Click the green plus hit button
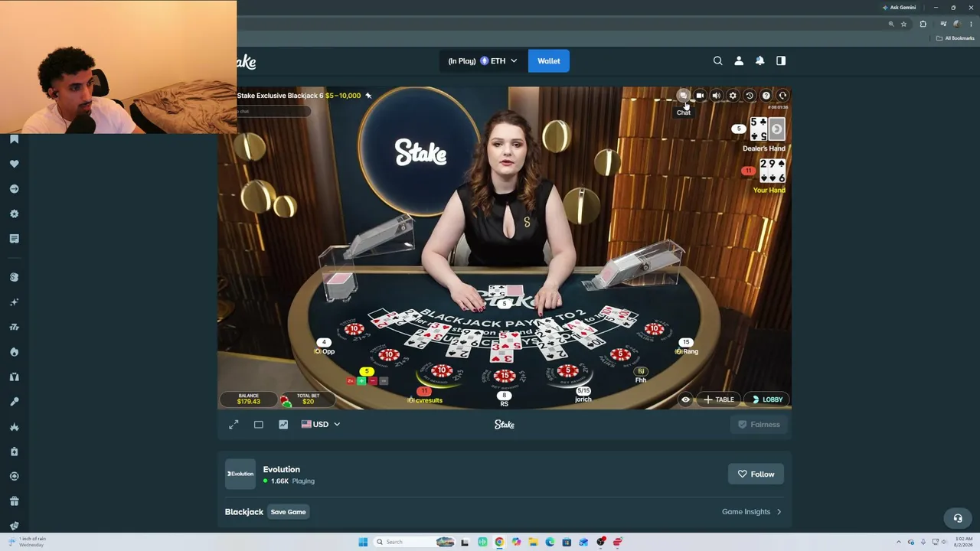This screenshot has height=551, width=980. pos(361,380)
